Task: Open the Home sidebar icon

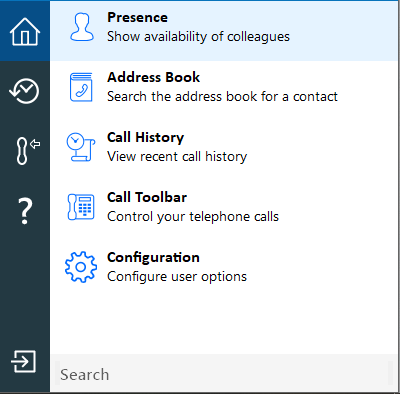Action: tap(25, 31)
